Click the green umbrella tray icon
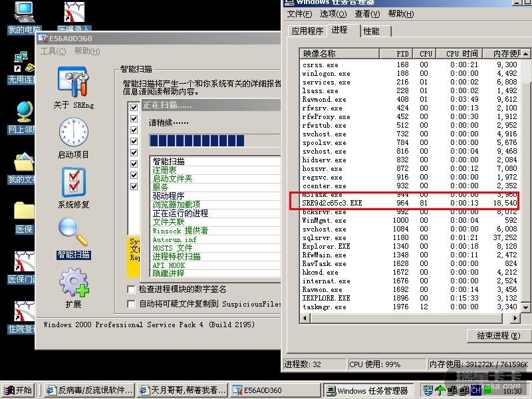The width and height of the screenshot is (532, 399). click(440, 390)
